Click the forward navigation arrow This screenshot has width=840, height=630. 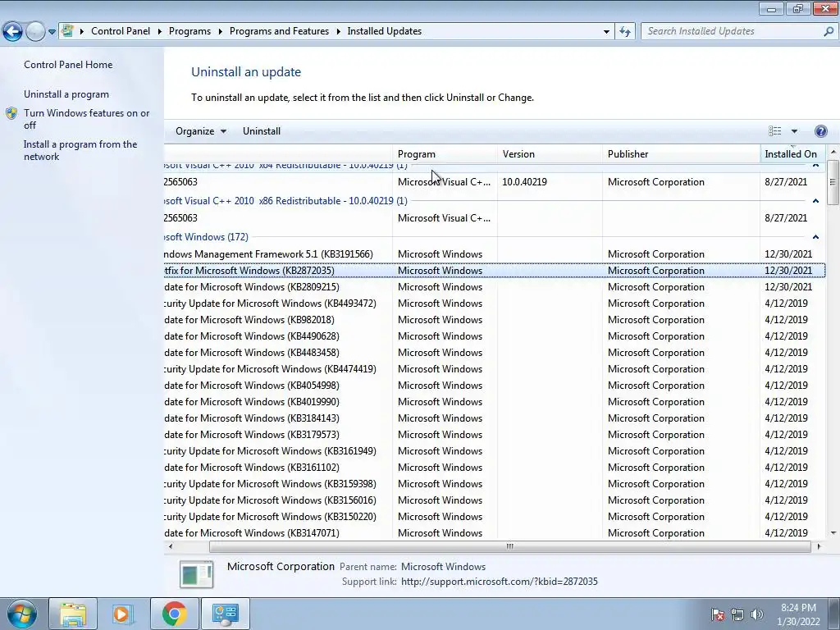tap(35, 31)
